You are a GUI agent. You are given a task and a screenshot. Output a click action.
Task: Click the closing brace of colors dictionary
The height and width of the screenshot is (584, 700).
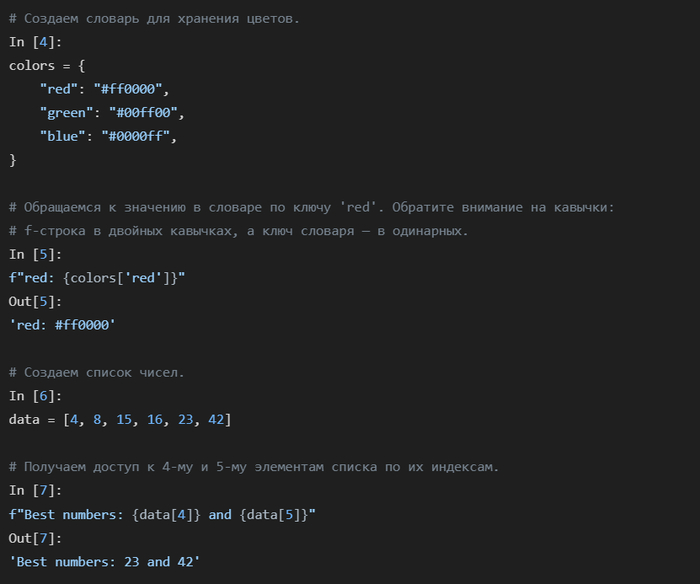tap(13, 160)
